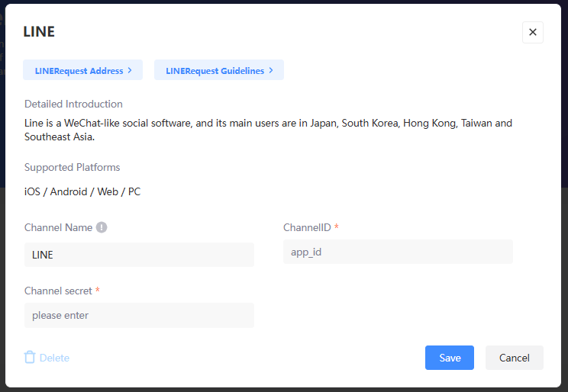Click the Channel Name label text
Viewport: 568px width, 392px height.
(58, 227)
